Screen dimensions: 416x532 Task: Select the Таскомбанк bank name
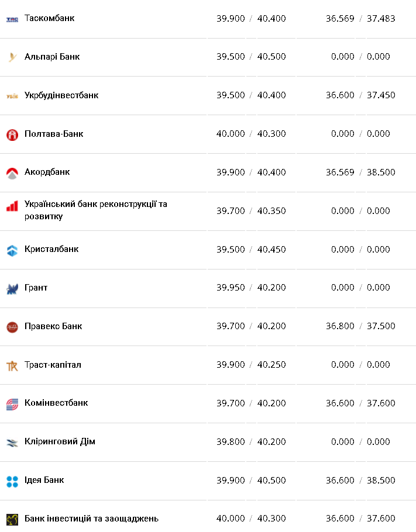(x=50, y=18)
